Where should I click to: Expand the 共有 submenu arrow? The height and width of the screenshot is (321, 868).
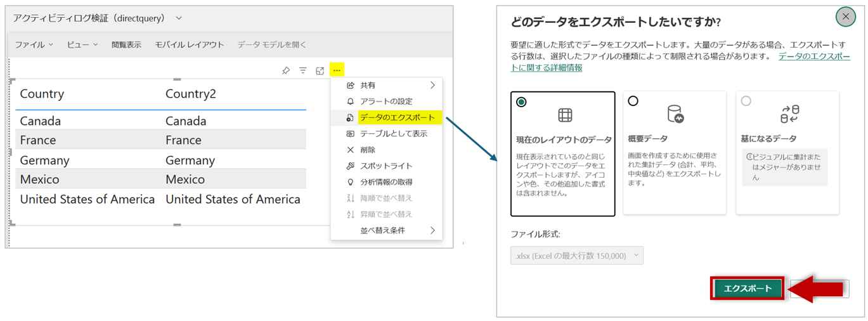pos(432,85)
